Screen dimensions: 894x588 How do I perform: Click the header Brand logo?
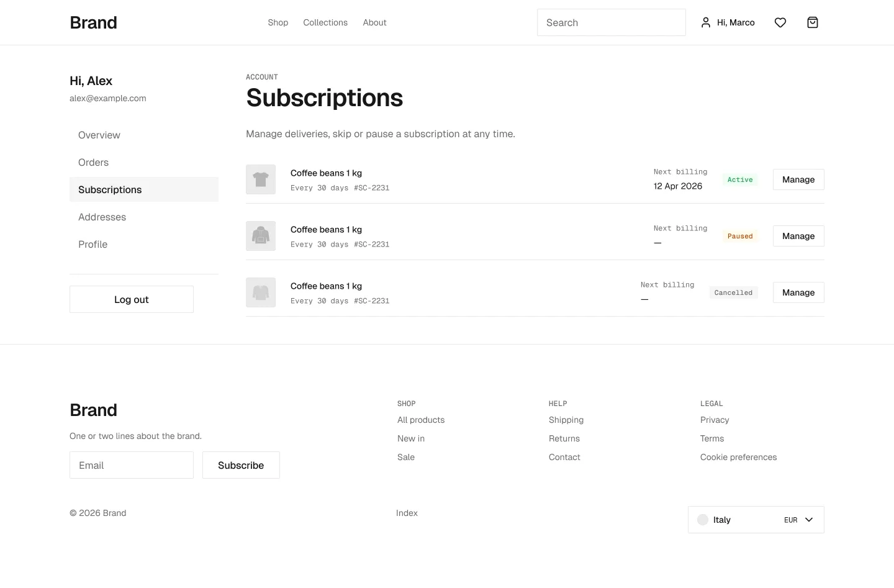93,22
